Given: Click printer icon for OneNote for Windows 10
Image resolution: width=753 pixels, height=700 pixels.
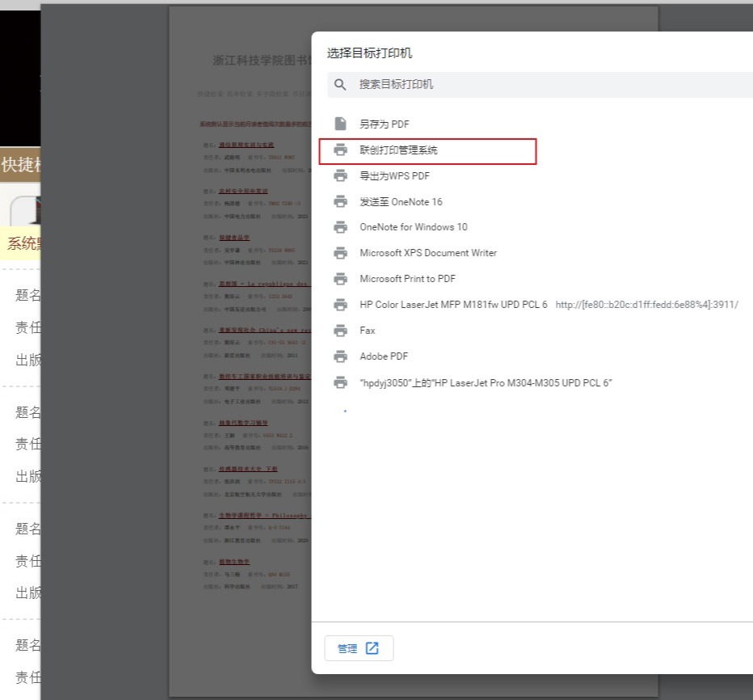Looking at the screenshot, I should (x=341, y=227).
